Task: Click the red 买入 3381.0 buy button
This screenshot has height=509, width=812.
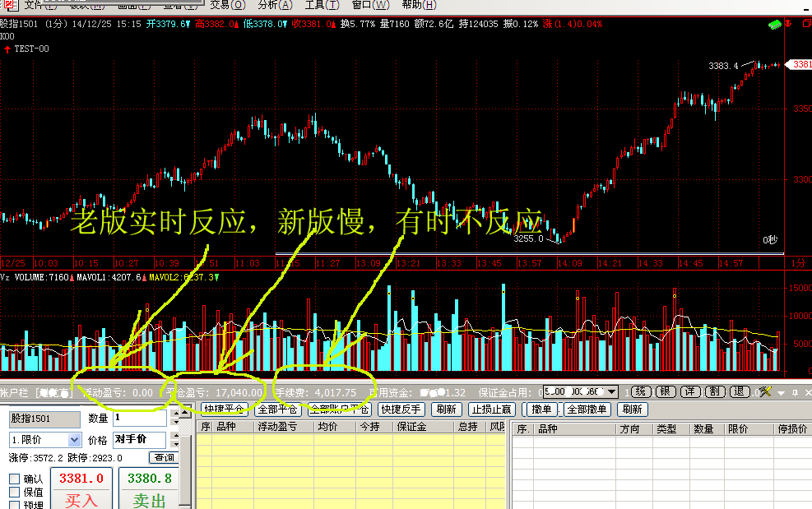Action: coord(81,488)
